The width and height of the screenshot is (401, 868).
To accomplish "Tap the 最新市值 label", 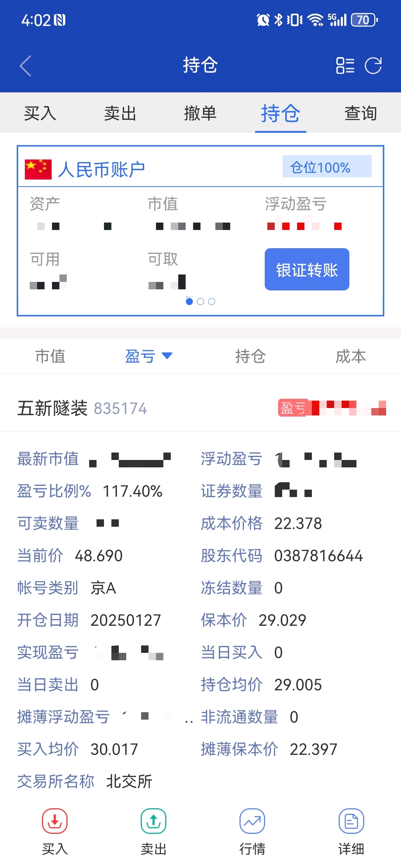I will 48,459.
